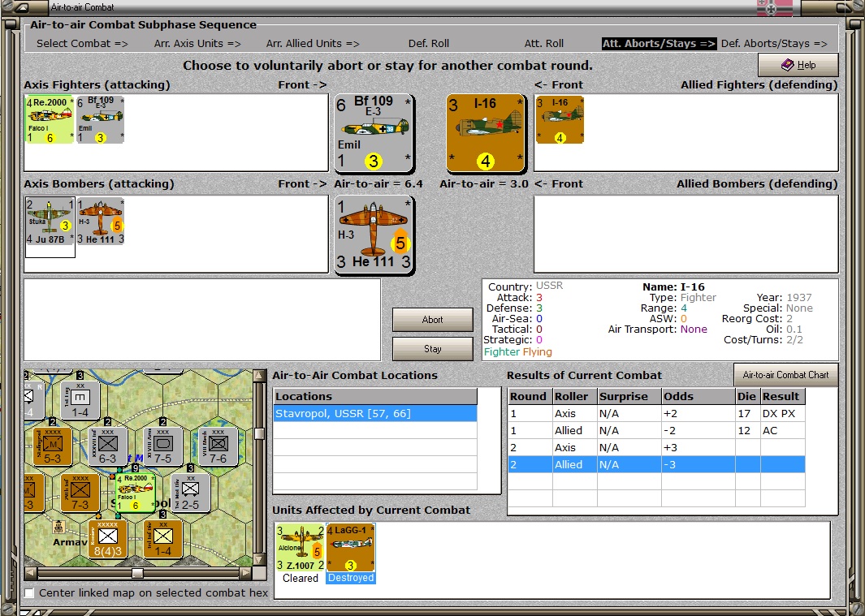Image resolution: width=865 pixels, height=616 pixels.
Task: Click the Air-to-air = 3.0 value label
Action: [484, 183]
